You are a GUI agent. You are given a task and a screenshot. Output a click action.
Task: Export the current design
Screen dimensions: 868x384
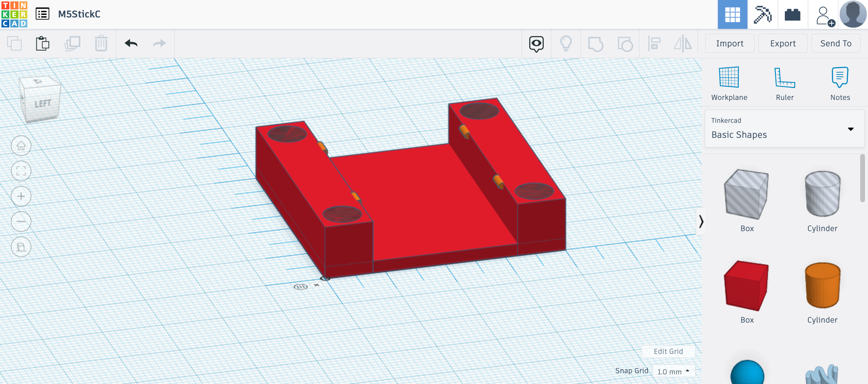click(782, 43)
